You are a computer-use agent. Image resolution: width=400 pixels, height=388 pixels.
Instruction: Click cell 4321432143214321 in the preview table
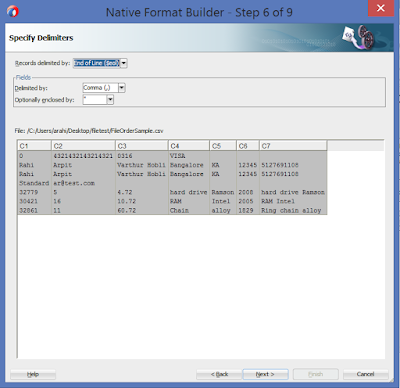[83, 156]
